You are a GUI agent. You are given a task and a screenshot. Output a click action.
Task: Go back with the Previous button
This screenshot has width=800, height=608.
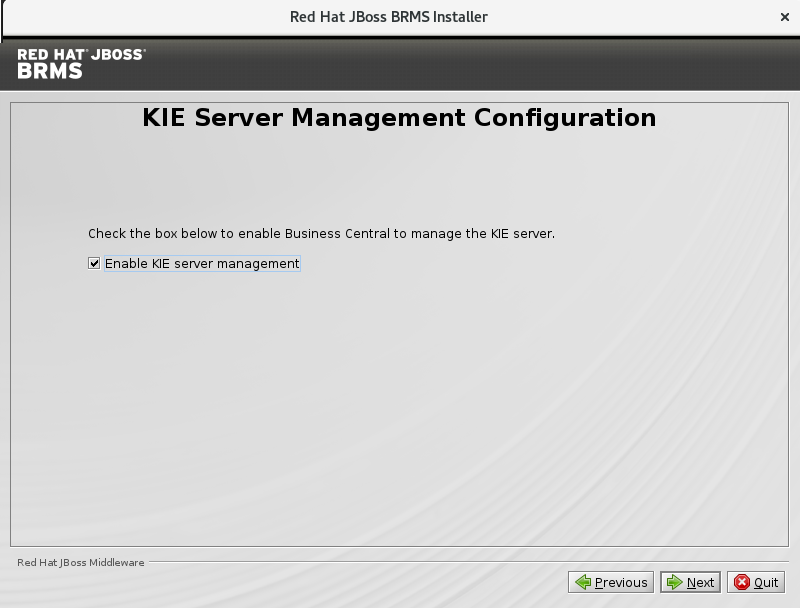(x=611, y=582)
